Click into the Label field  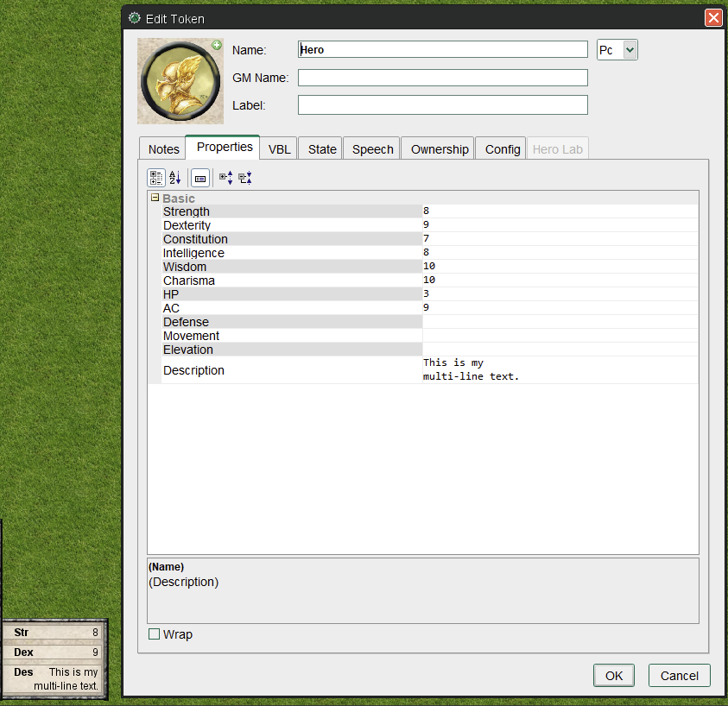[443, 105]
